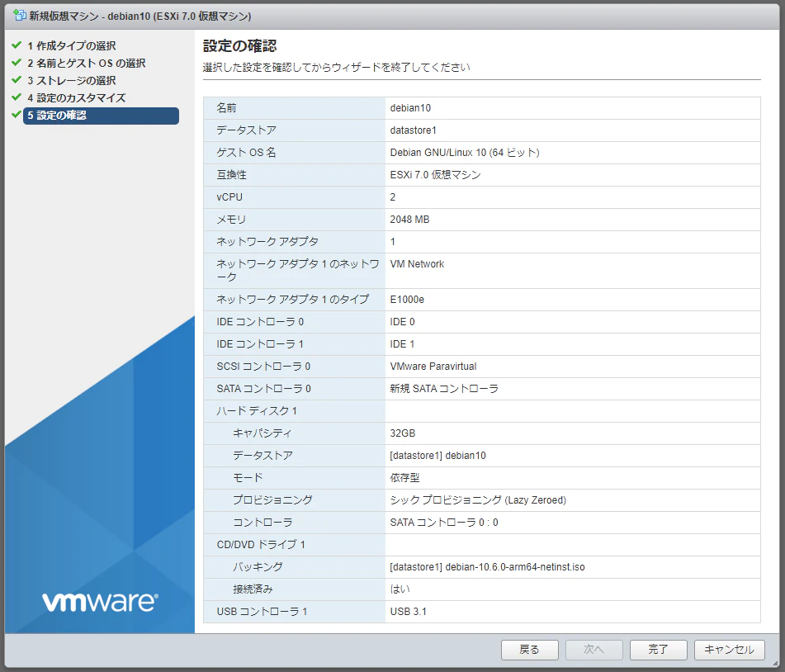Click the メモリ row label
785x672 pixels.
tap(231, 220)
